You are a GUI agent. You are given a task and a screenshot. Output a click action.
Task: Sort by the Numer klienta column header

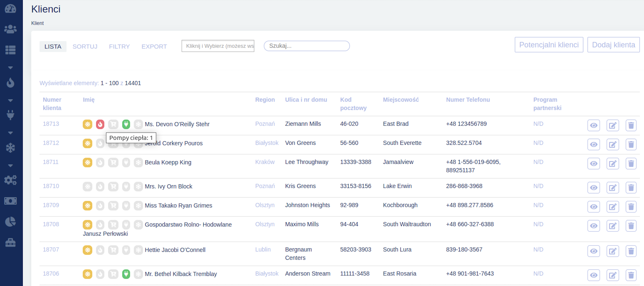pos(52,104)
